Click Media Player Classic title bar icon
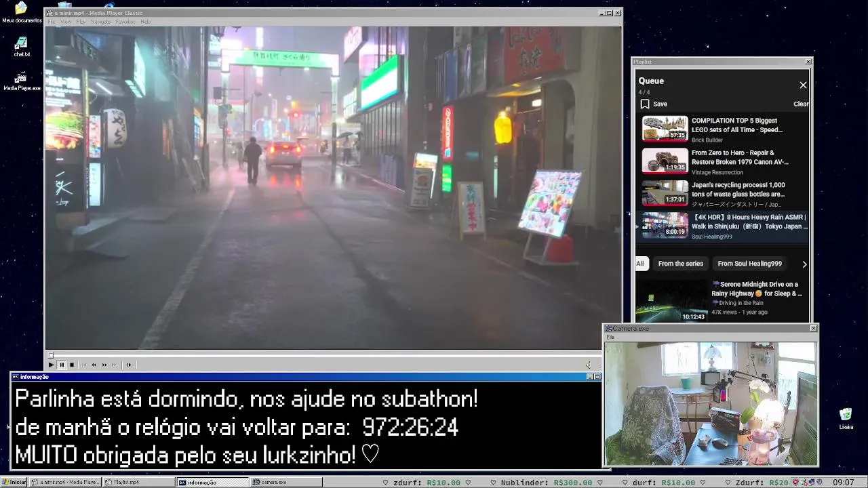The image size is (868, 488). coord(50,13)
